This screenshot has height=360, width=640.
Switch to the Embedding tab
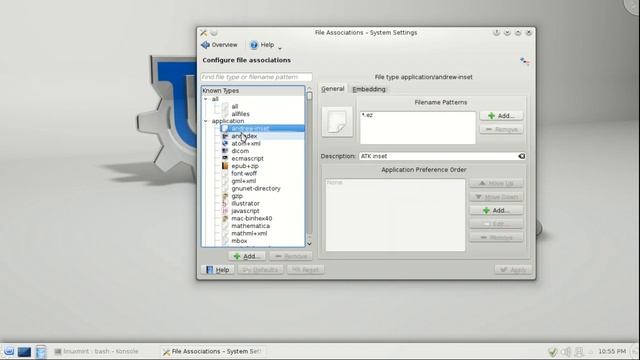pos(369,89)
